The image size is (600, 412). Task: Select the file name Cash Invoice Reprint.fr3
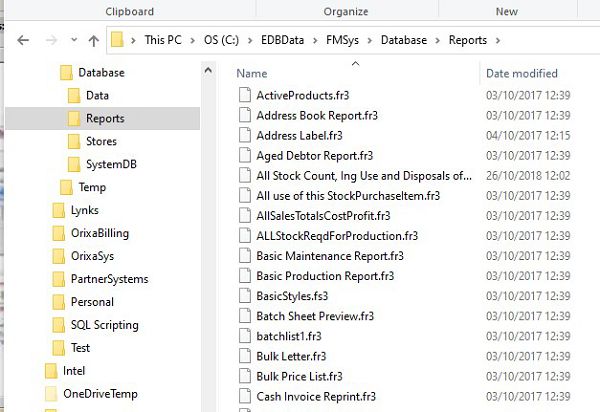click(316, 396)
